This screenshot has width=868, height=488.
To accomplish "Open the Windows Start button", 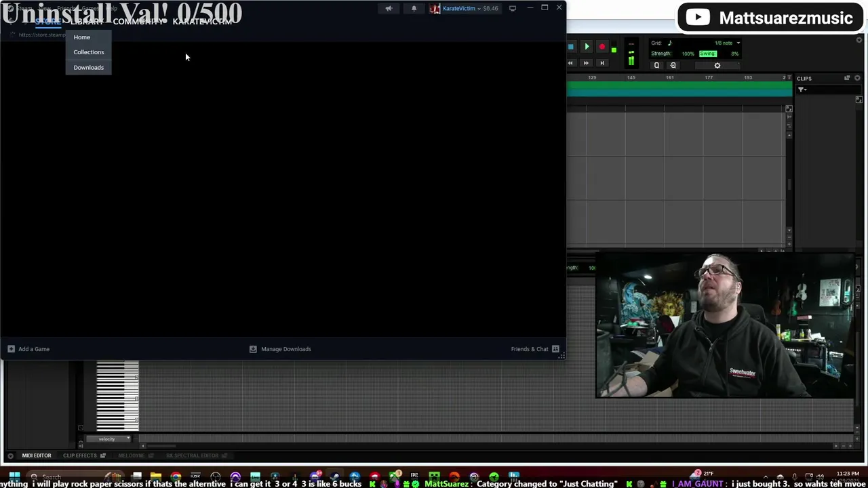I will [x=14, y=476].
